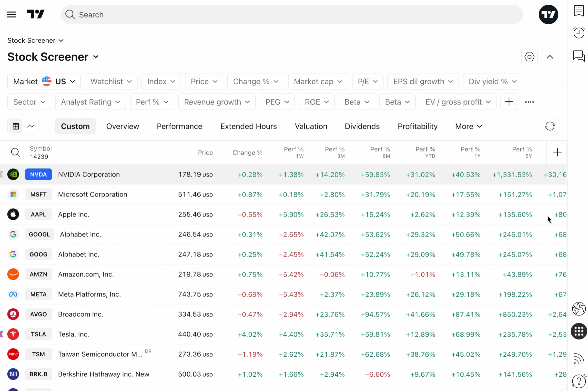Image resolution: width=588 pixels, height=391 pixels.
Task: Switch to the Performance tab
Action: point(179,126)
